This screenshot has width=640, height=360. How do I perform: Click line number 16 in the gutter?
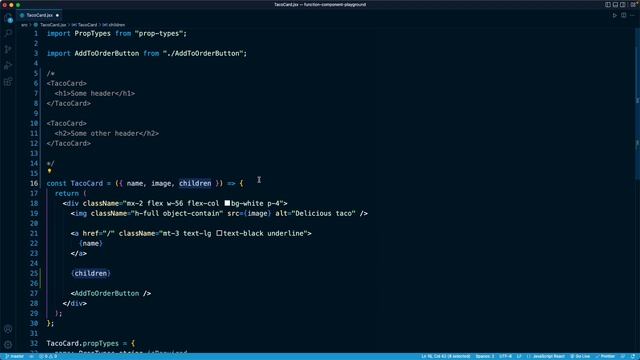34,183
